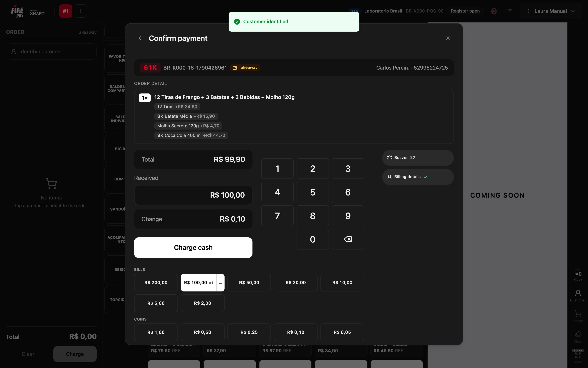588x368 pixels.
Task: Close the Confirm payment dialog
Action: [448, 38]
